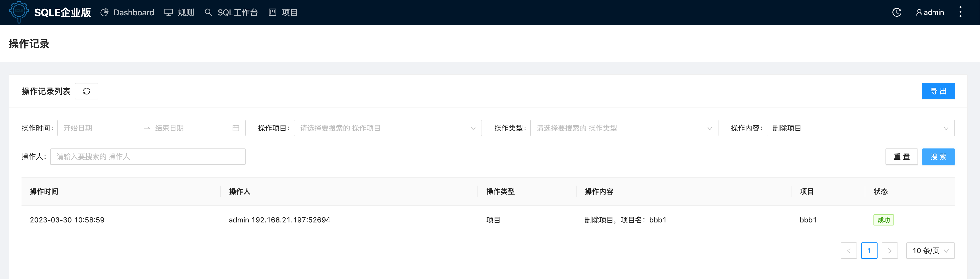Click 项目 in the 操作类型 column
This screenshot has width=980, height=279.
pos(493,220)
